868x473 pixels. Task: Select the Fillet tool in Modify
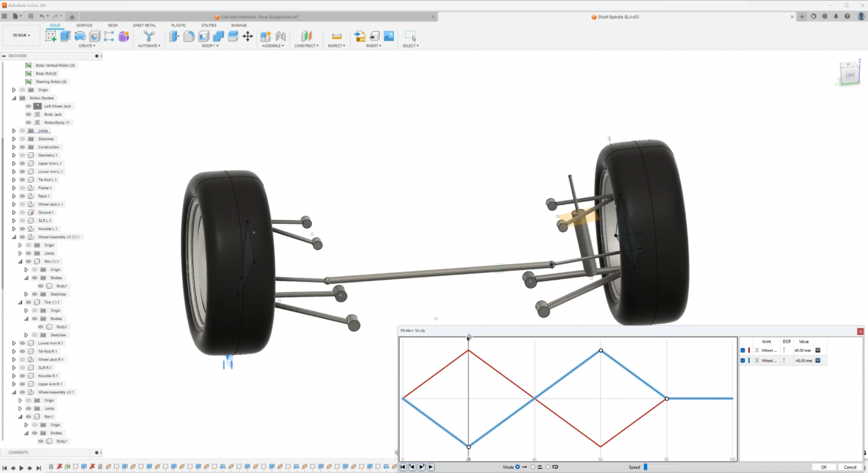189,36
